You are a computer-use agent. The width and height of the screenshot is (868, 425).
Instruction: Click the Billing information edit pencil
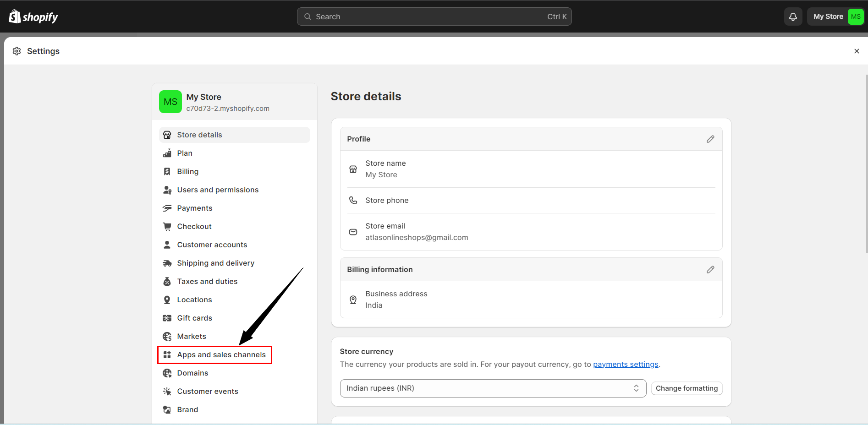click(x=710, y=270)
